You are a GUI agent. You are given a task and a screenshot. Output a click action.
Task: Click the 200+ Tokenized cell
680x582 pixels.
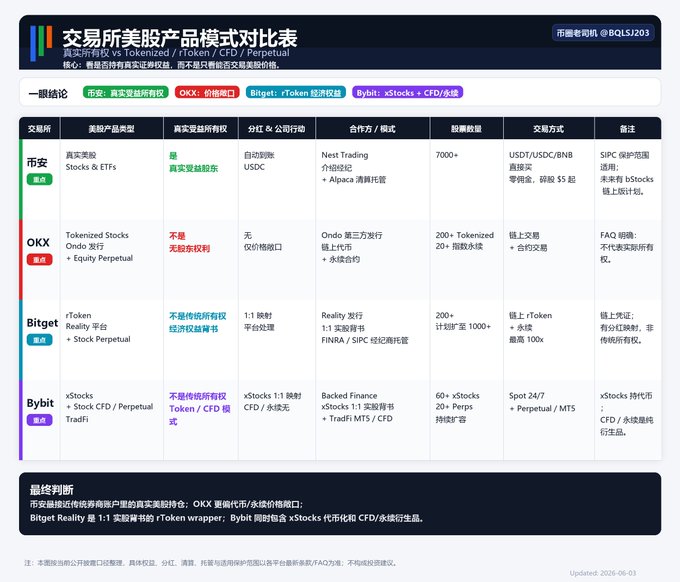click(464, 235)
